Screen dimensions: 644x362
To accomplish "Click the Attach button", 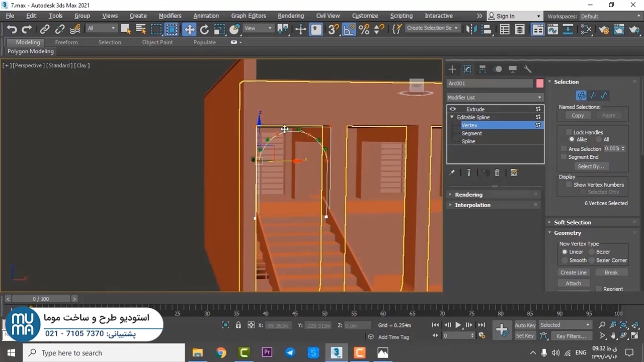I will 573,283.
